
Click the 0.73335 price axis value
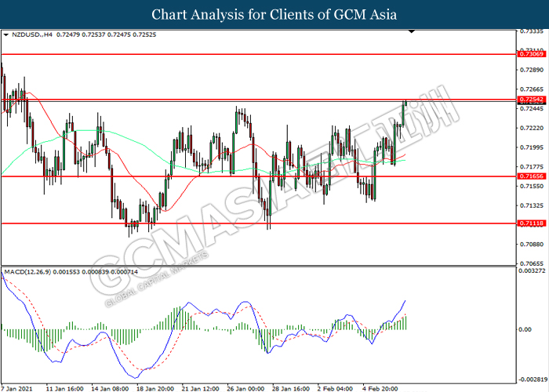[531, 32]
